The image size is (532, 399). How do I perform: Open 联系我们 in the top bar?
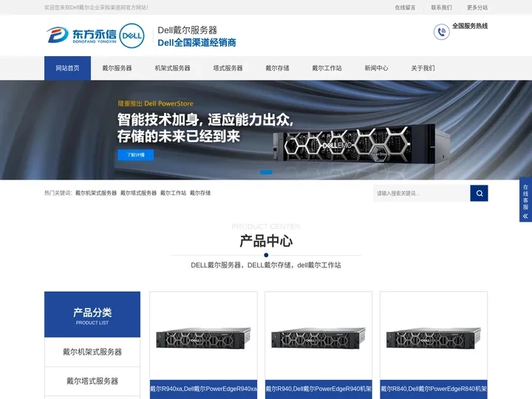pyautogui.click(x=441, y=7)
